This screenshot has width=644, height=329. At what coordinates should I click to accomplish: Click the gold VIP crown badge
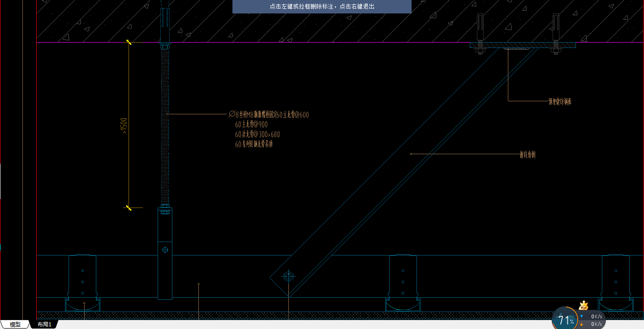point(583,306)
